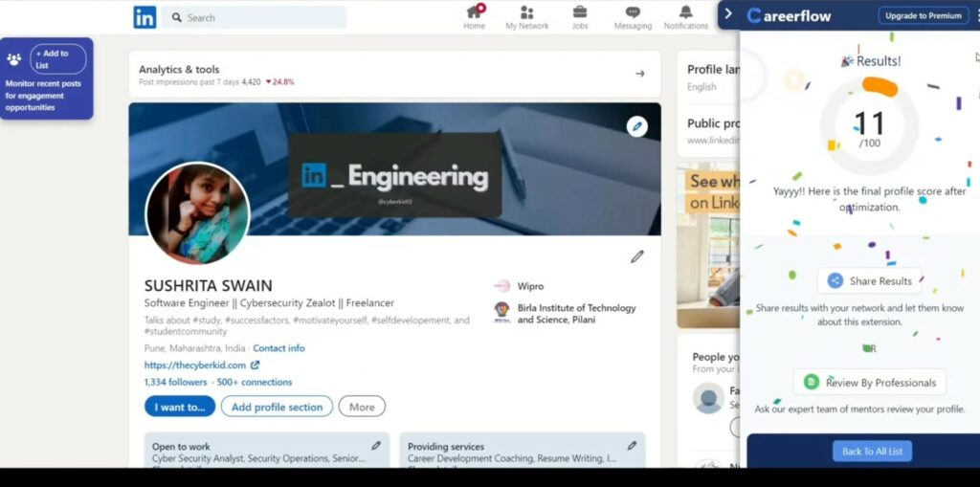Click the Careerflow logo
980x487 pixels.
click(789, 15)
